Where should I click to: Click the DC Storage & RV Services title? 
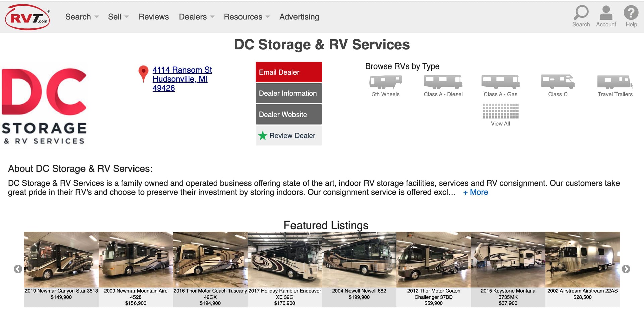pyautogui.click(x=322, y=44)
